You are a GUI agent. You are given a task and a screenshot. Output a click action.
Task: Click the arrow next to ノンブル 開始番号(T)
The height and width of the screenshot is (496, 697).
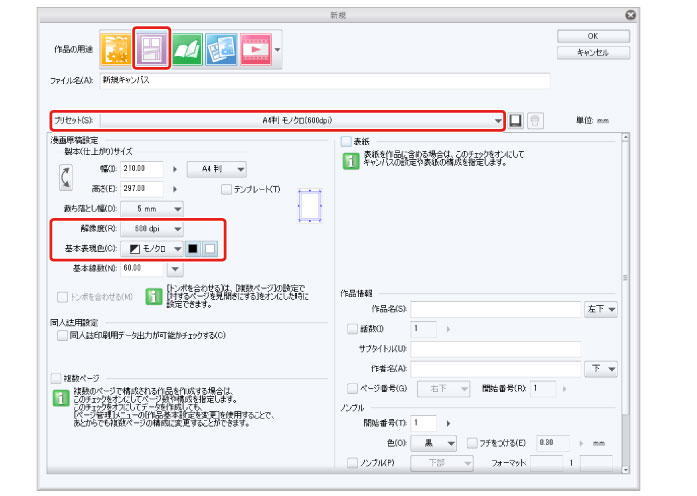tap(448, 423)
